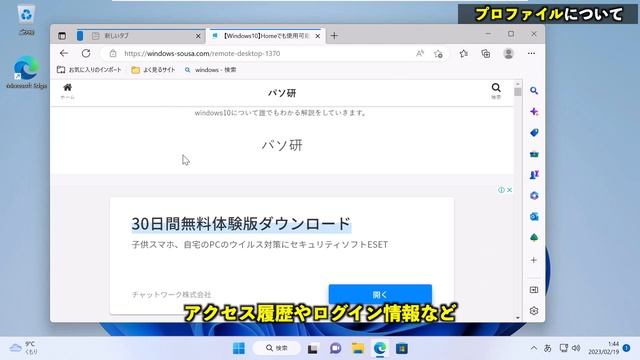
Task: Activate read aloud icon in address bar
Action: click(420, 53)
